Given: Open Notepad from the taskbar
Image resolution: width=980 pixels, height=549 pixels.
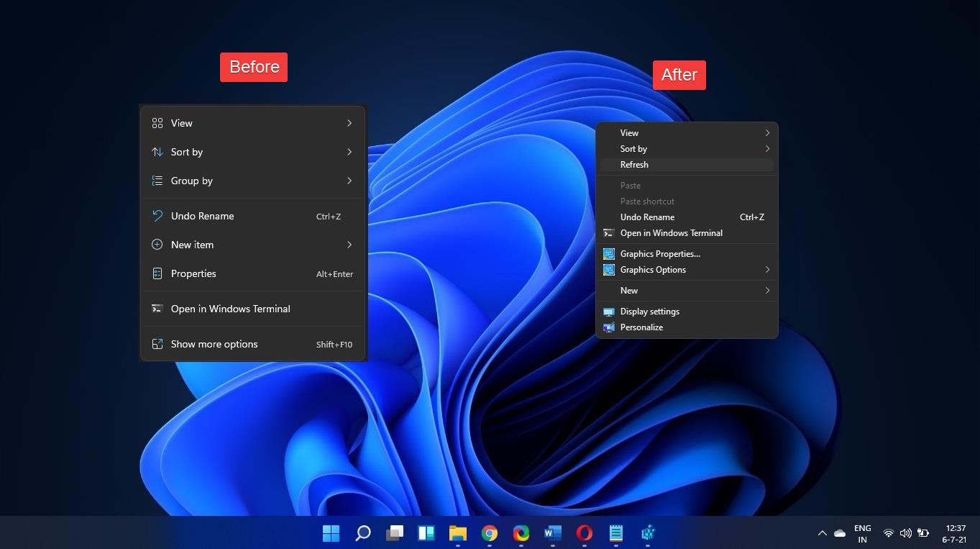Looking at the screenshot, I should click(x=615, y=533).
